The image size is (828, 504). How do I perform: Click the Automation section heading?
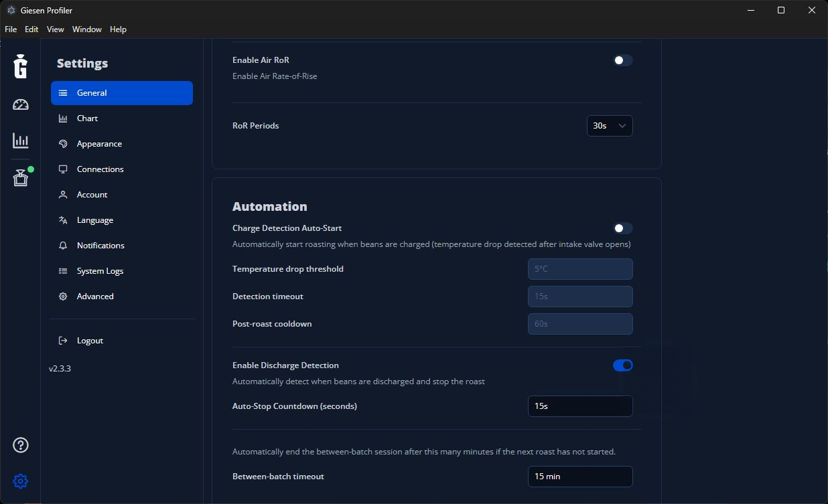tap(269, 207)
